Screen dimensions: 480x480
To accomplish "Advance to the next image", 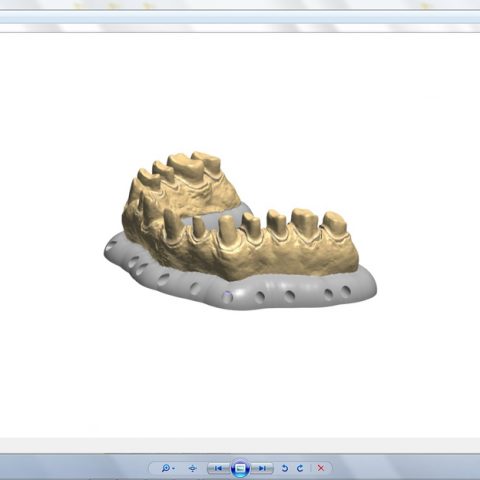I will tap(262, 468).
